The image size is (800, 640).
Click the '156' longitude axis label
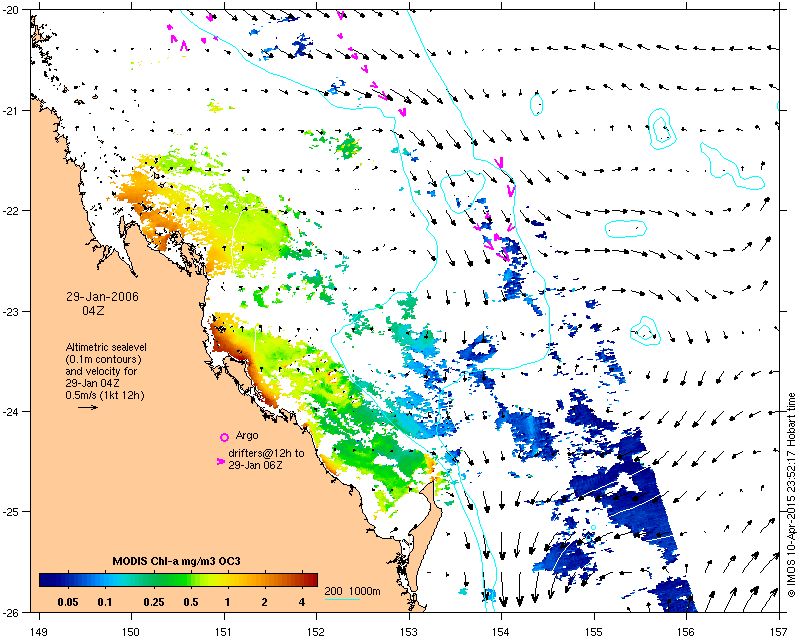coord(687,632)
